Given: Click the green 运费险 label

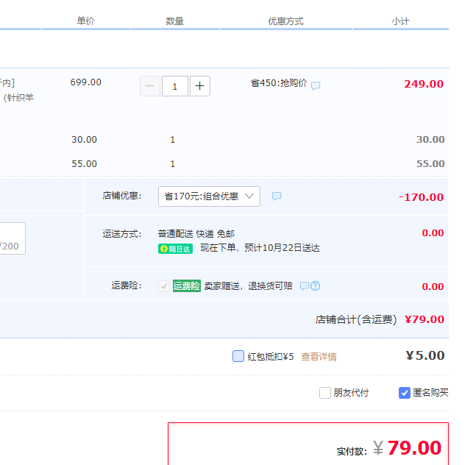Looking at the screenshot, I should click(186, 286).
